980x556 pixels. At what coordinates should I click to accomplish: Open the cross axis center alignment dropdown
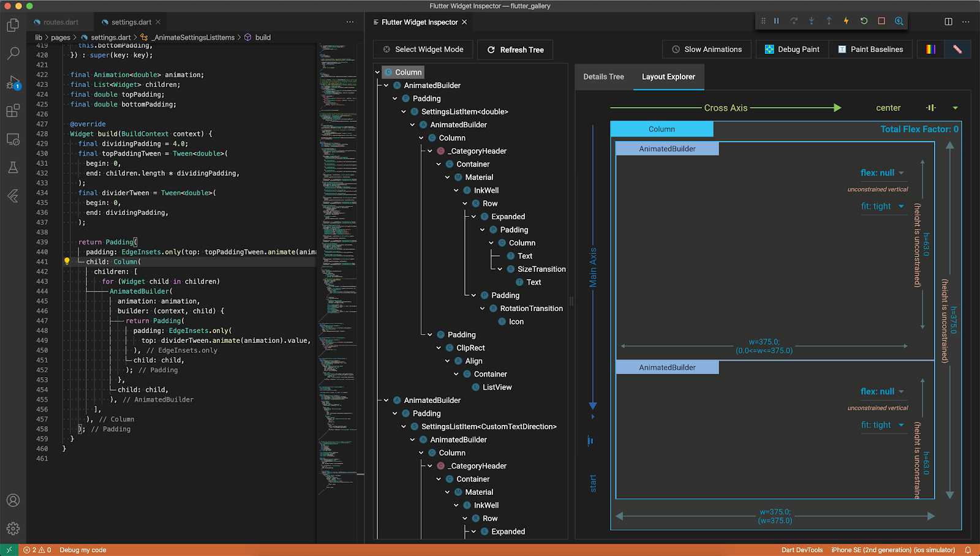(955, 108)
